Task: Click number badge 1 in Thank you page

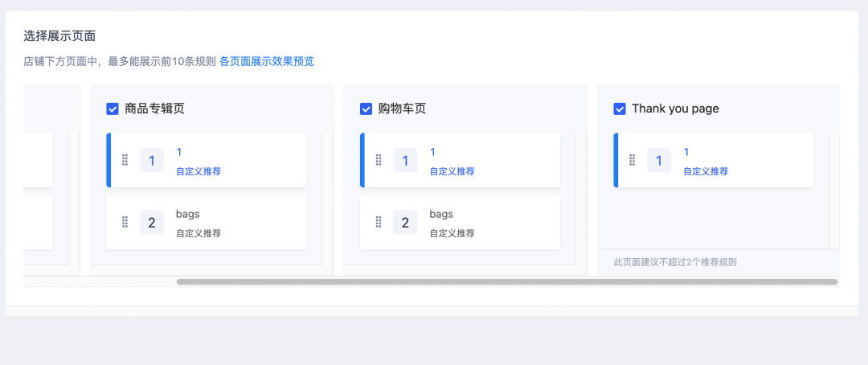Action: pos(659,160)
